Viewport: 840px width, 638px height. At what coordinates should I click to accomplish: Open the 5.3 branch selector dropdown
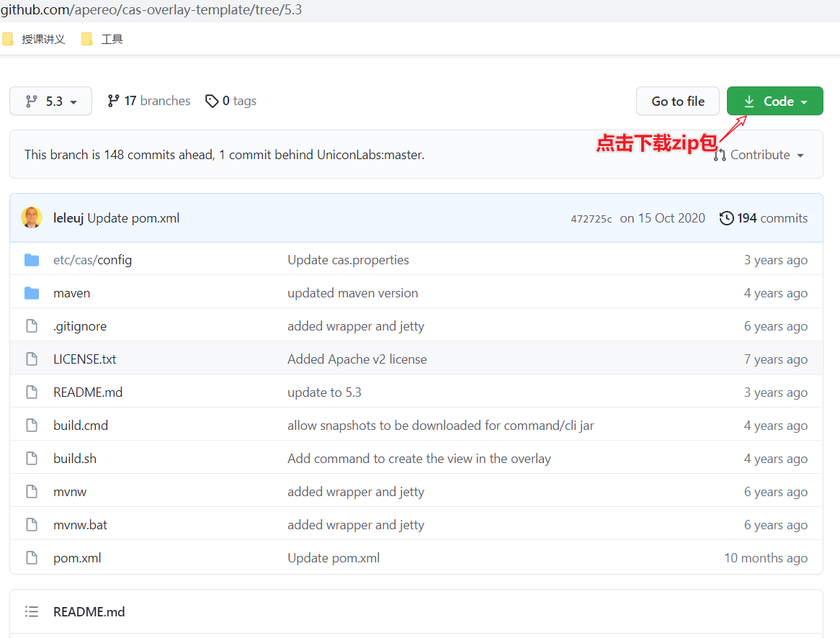coord(51,102)
